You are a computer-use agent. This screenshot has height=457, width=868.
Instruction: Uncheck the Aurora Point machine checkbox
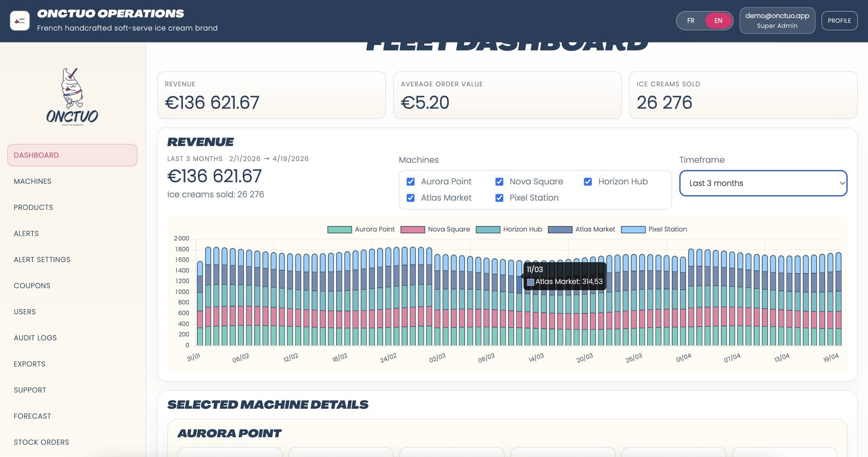[x=410, y=182]
